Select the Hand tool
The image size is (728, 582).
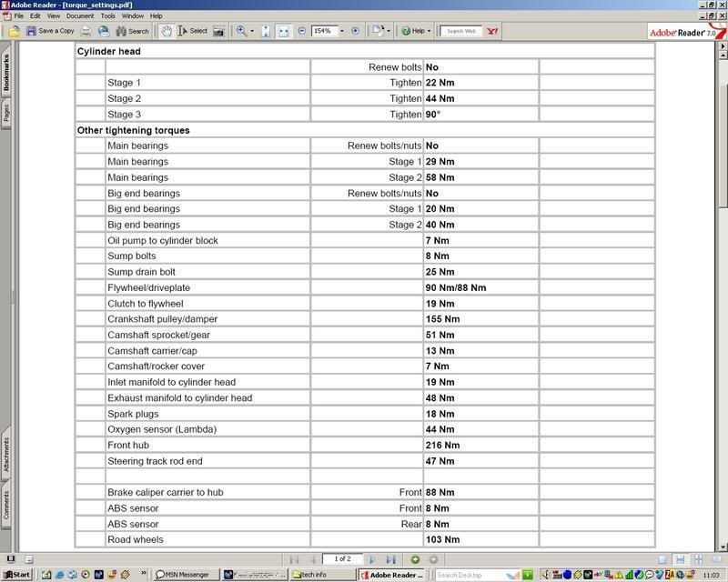tap(167, 31)
